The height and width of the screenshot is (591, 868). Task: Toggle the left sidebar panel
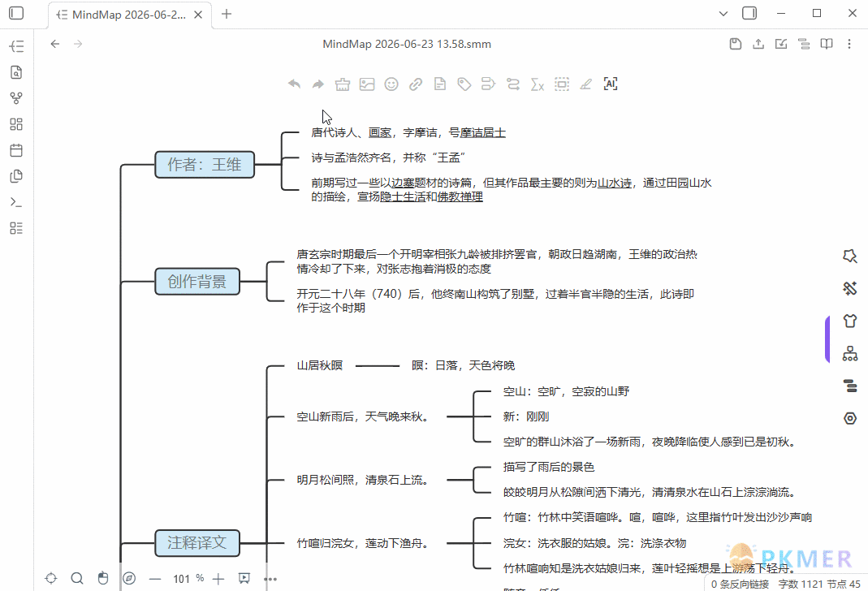point(16,13)
